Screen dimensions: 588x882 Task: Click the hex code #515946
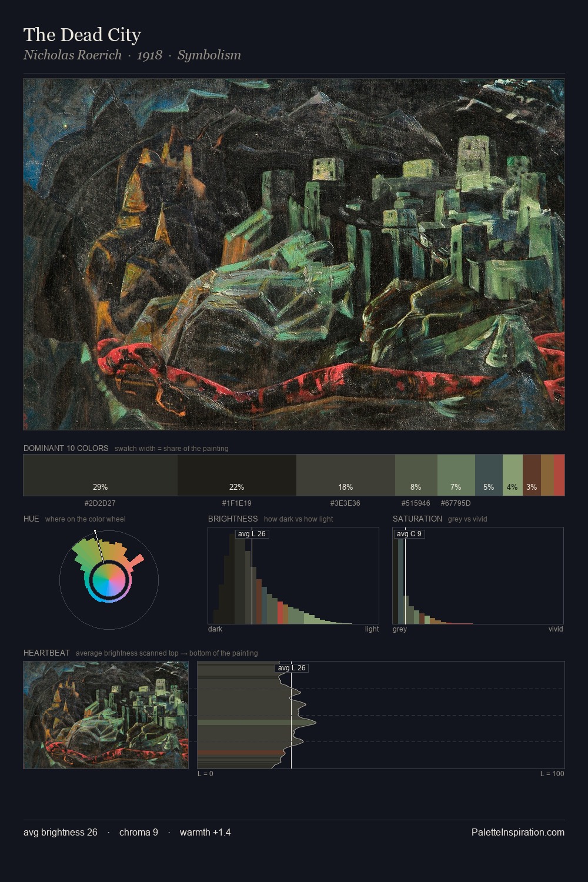tap(416, 503)
